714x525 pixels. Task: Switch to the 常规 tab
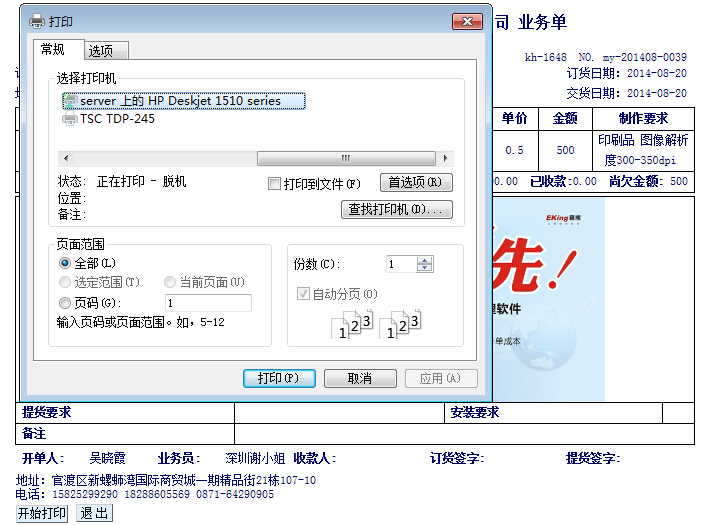58,49
